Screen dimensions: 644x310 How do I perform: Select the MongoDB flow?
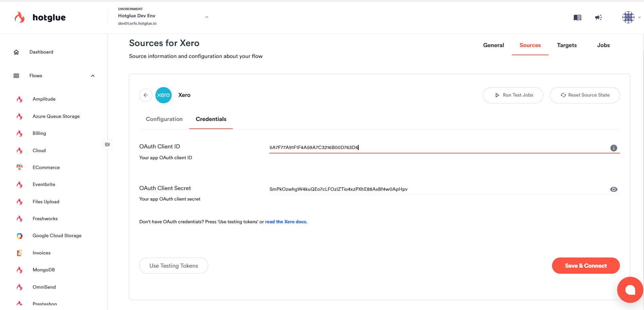pos(44,270)
